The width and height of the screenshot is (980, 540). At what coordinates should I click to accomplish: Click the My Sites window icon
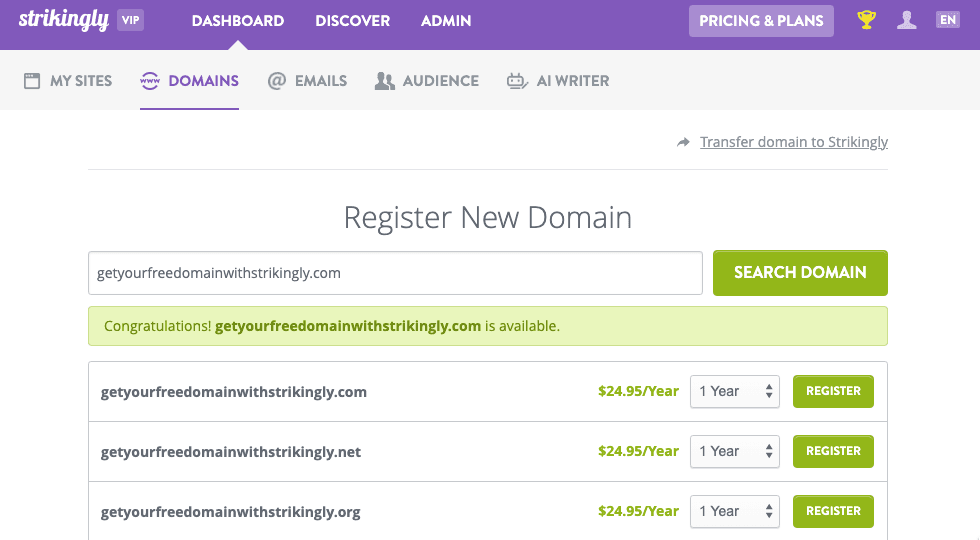click(32, 81)
